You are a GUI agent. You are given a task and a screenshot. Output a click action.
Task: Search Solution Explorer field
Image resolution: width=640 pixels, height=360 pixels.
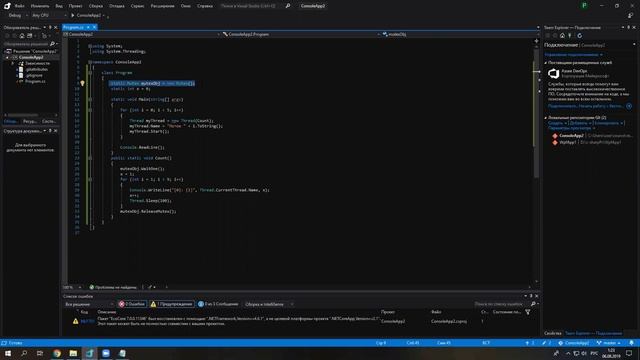tap(30, 44)
